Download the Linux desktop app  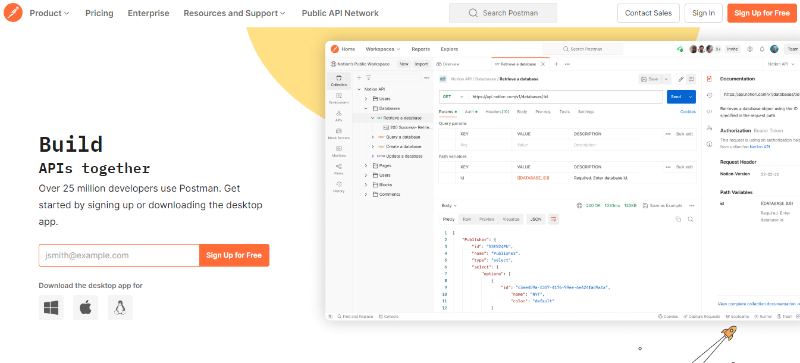click(x=120, y=307)
